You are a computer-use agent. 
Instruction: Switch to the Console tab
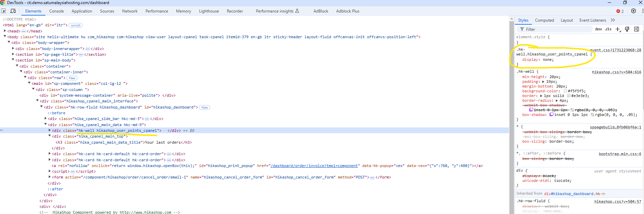coord(57,11)
